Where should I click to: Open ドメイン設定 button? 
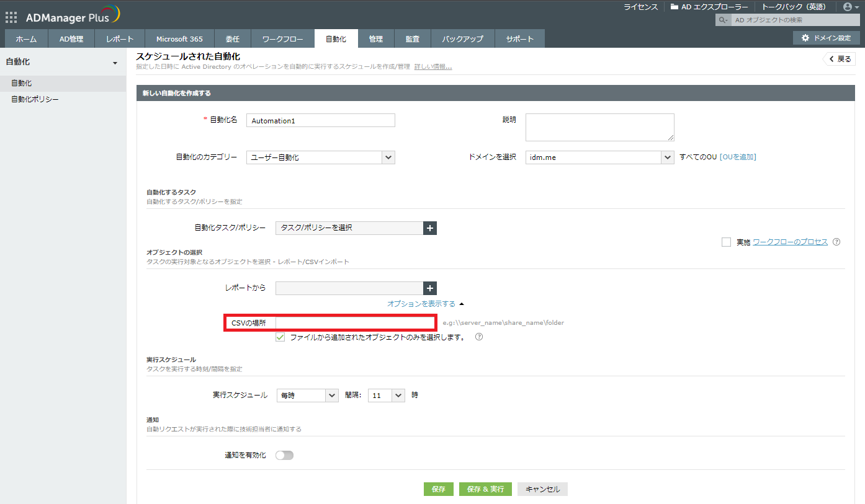tap(827, 38)
